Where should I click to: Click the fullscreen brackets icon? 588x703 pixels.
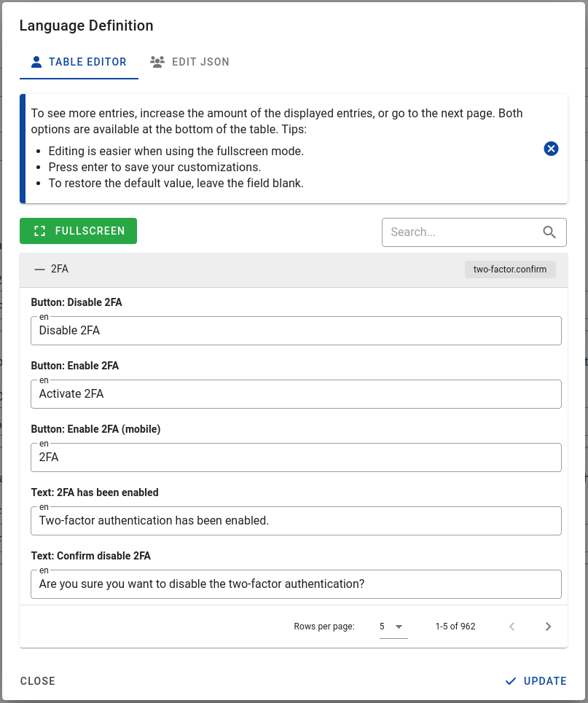40,231
